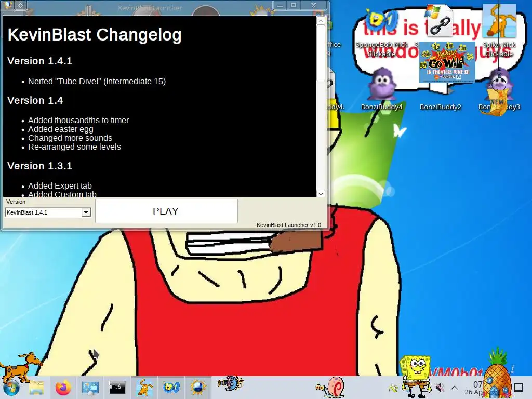This screenshot has height=399, width=532.
Task: Open the Spike Nick Clickable desktop icon
Action: point(499,31)
